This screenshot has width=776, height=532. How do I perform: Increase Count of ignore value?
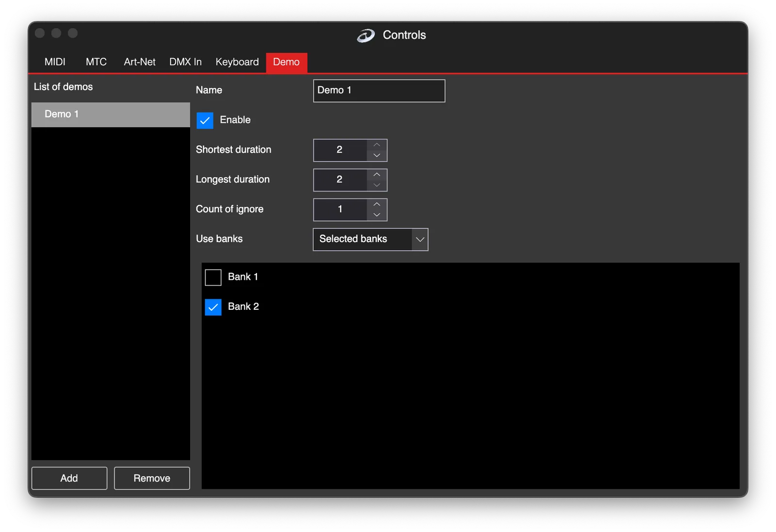tap(377, 204)
